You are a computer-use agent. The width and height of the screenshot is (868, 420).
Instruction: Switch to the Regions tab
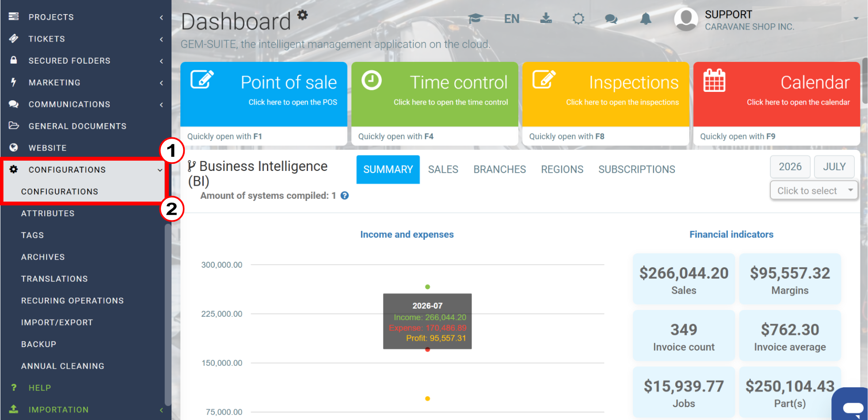[562, 169]
